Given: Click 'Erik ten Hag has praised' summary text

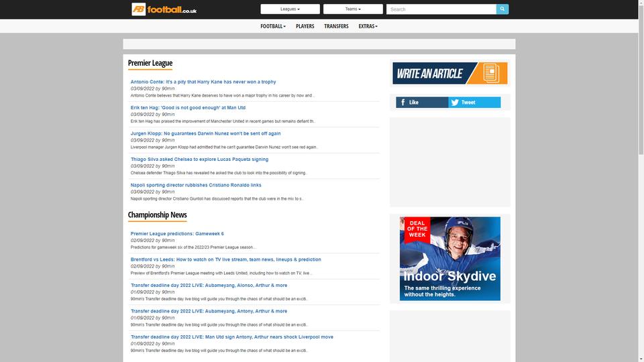Looking at the screenshot, I should pos(223,121).
